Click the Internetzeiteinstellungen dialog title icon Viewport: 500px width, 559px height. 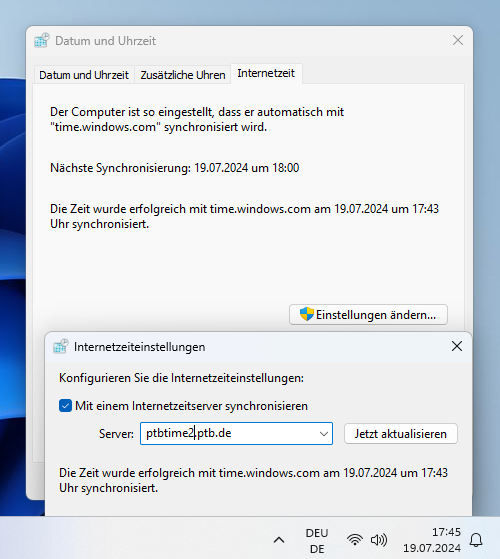coord(61,347)
